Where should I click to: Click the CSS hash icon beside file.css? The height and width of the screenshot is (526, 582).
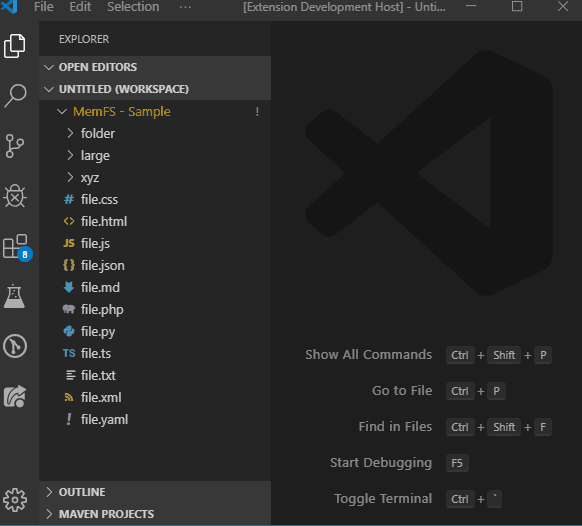tap(69, 199)
